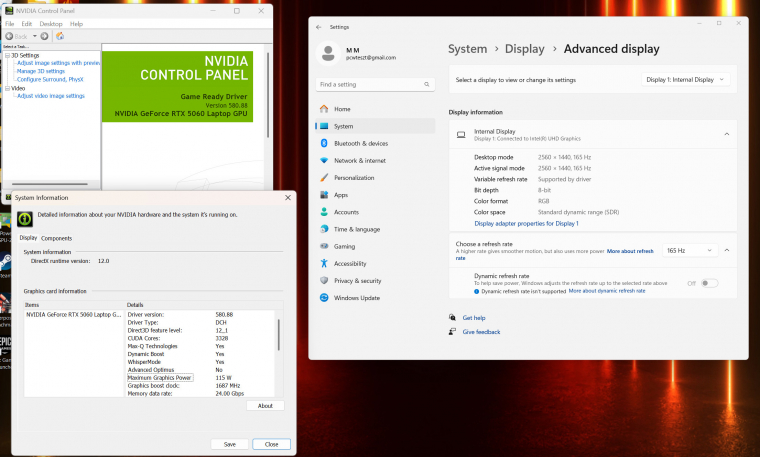Click the CUDA Cores detail row
This screenshot has width=760, height=457.
pos(199,338)
